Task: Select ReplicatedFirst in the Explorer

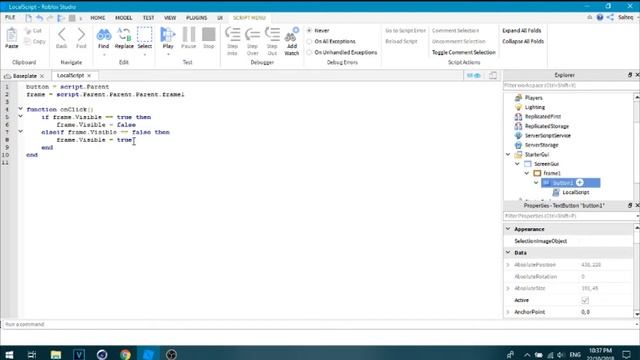Action: [x=543, y=117]
